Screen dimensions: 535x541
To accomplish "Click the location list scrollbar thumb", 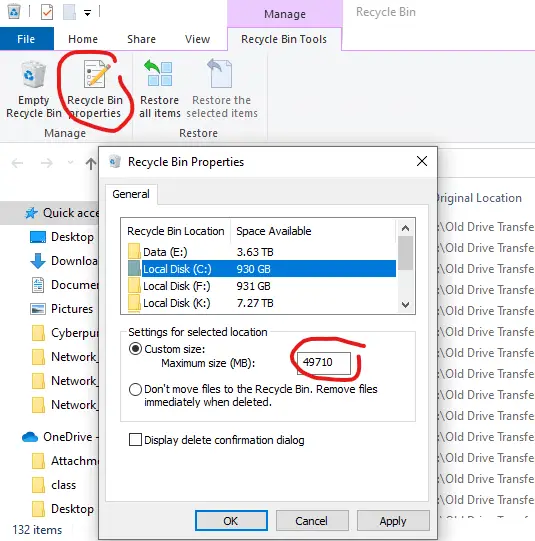I will 406,253.
